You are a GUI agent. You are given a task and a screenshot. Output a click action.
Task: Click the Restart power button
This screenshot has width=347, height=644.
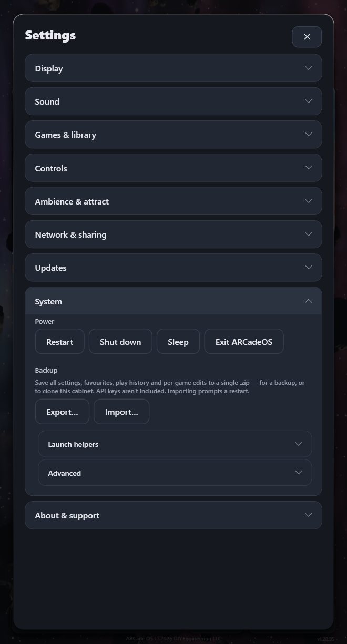coord(59,342)
